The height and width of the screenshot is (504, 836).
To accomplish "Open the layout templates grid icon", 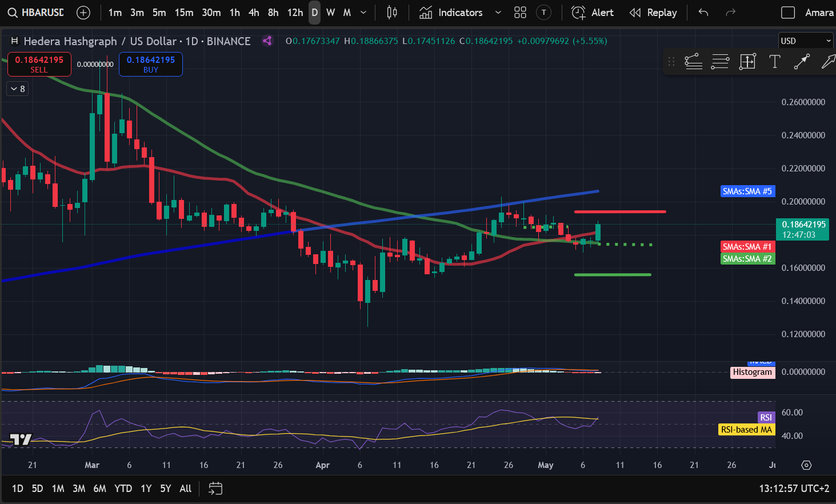I will coord(520,13).
